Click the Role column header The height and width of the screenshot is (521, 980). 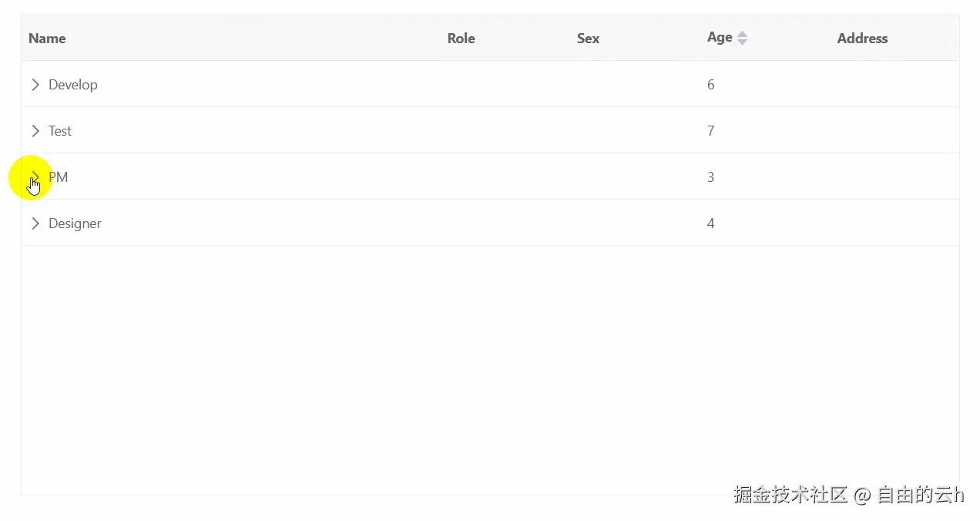[461, 39]
